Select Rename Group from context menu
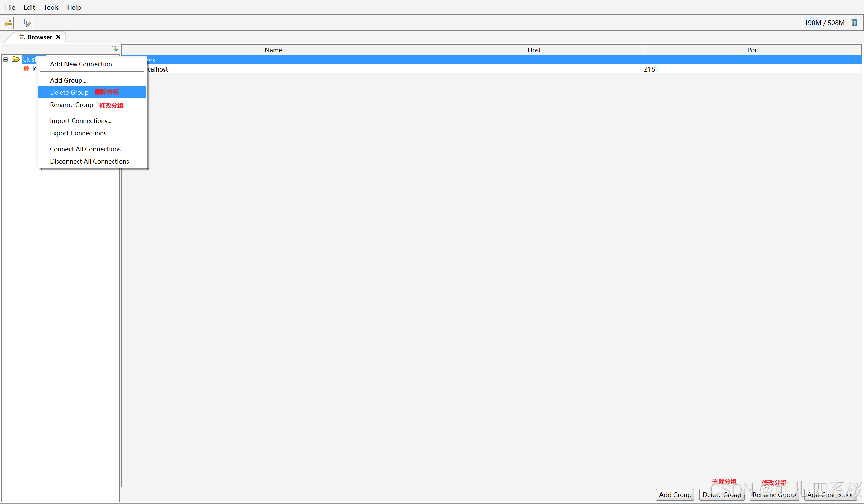 pyautogui.click(x=71, y=105)
